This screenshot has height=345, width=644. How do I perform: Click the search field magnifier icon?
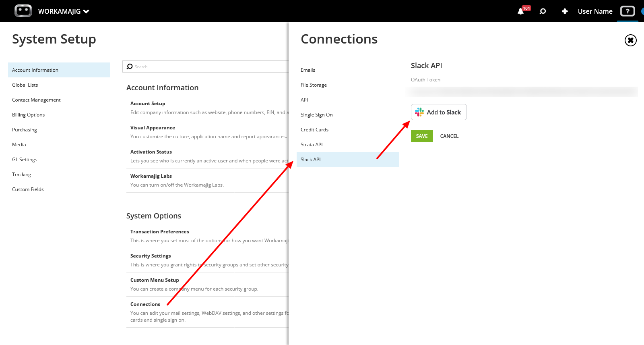(130, 67)
